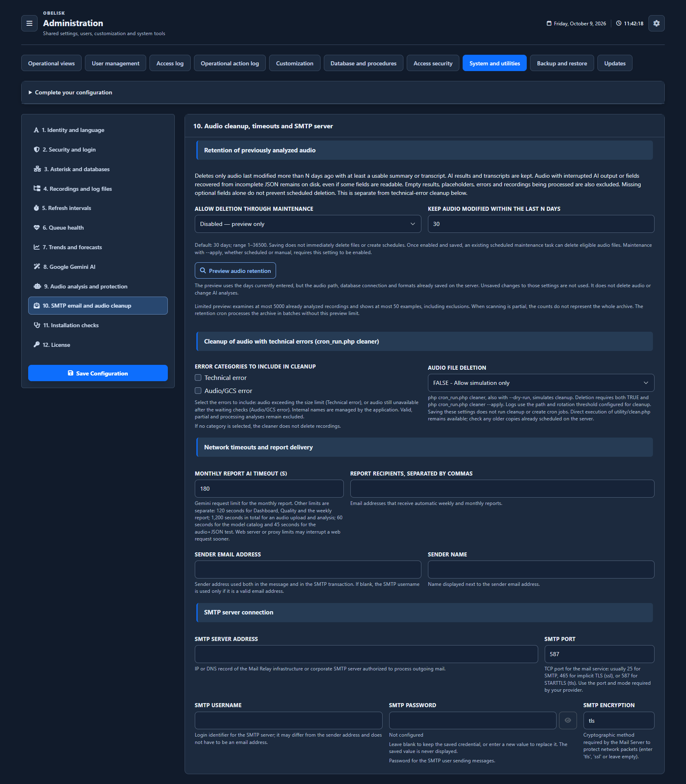Click the Sender email address field
Screen dimensions: 686x784
pyautogui.click(x=308, y=570)
